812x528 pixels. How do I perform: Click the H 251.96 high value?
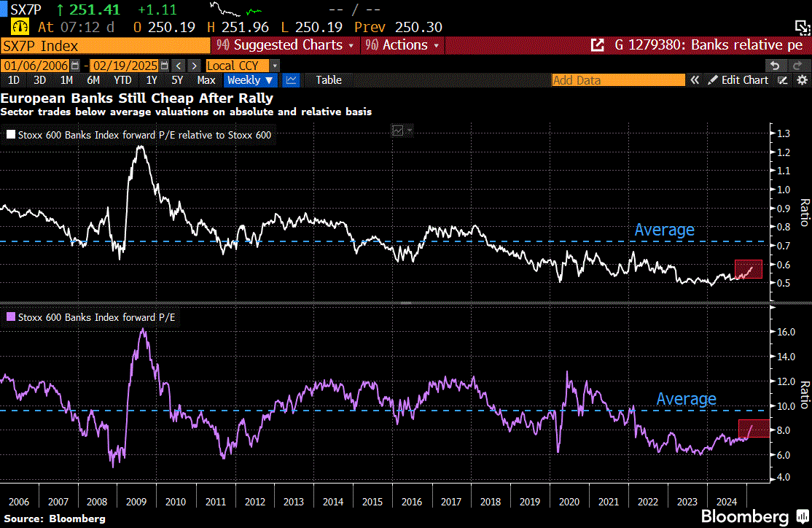[237, 27]
